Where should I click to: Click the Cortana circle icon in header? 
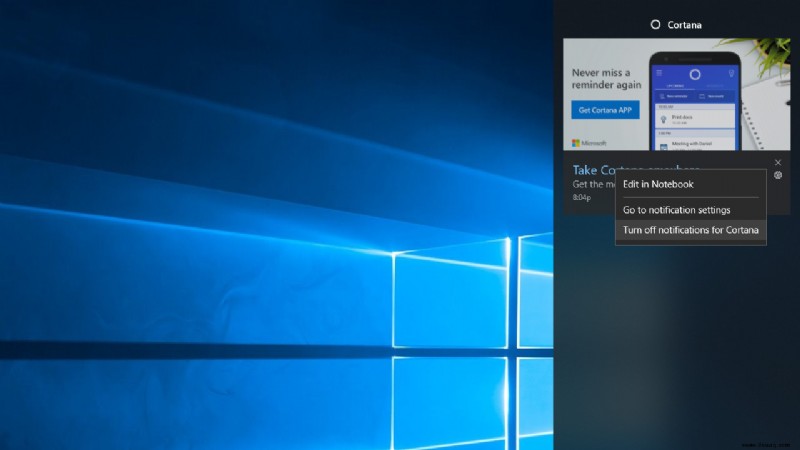655,24
